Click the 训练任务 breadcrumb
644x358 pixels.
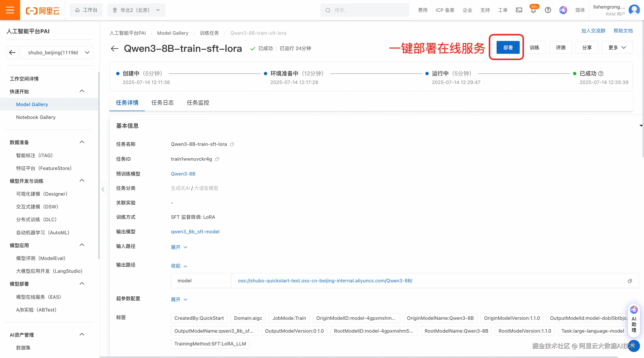(x=209, y=33)
